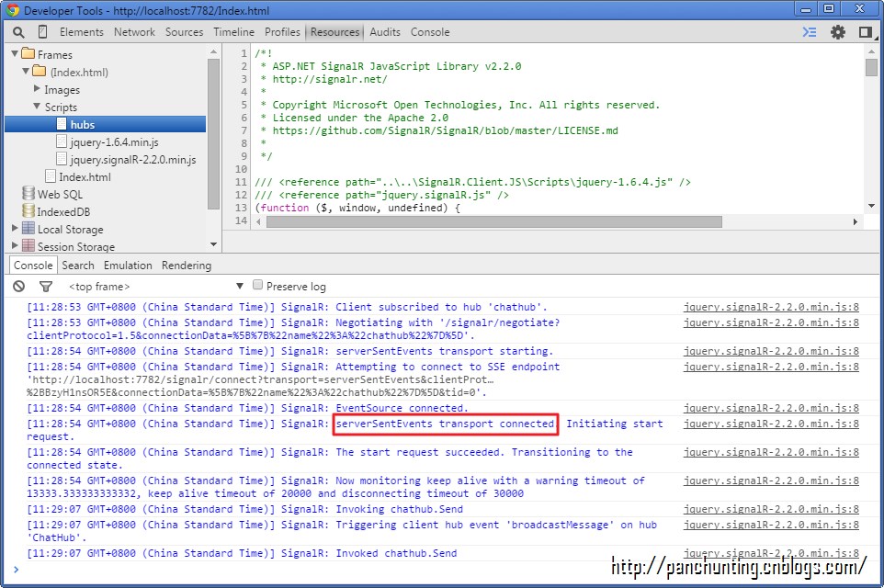Open the Sources panel
Image resolution: width=884 pixels, height=588 pixels.
[184, 32]
